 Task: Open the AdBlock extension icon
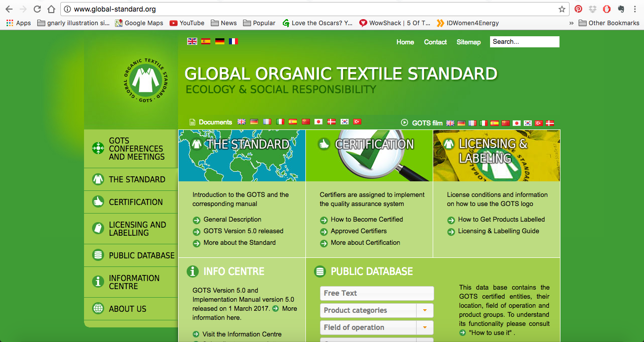click(607, 9)
